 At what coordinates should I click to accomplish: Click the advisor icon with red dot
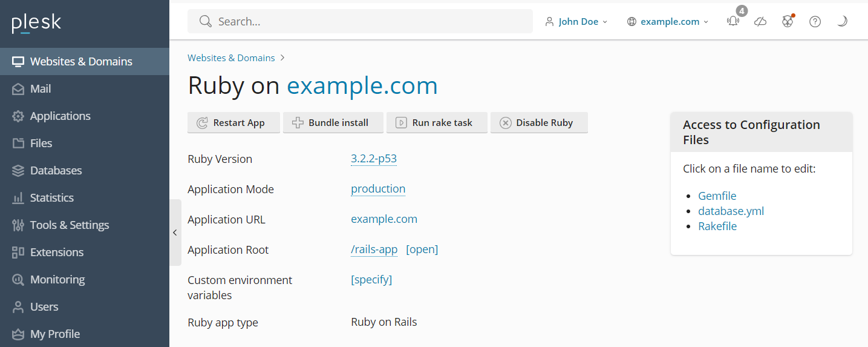coord(788,22)
